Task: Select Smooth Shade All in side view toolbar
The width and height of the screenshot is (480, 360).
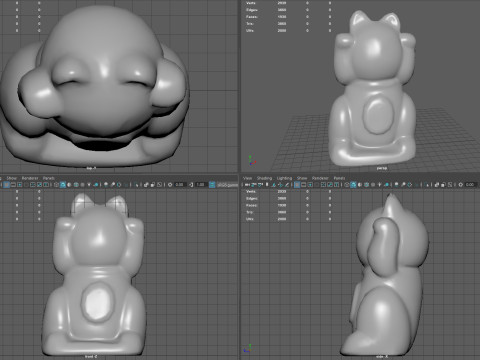Action: [353, 184]
